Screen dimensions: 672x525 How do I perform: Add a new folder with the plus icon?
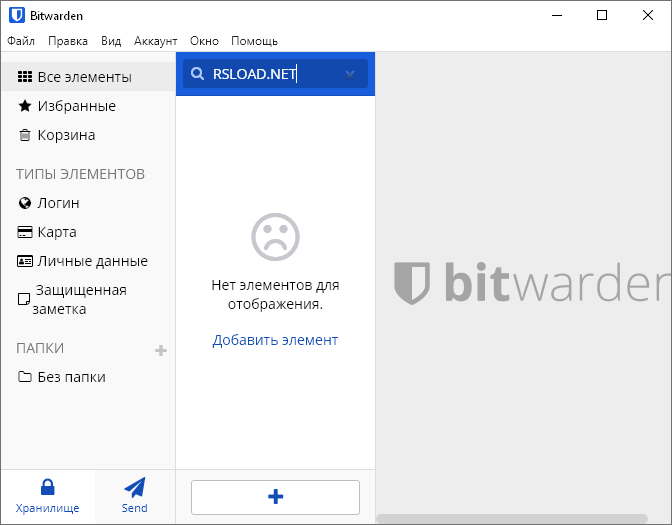[161, 351]
